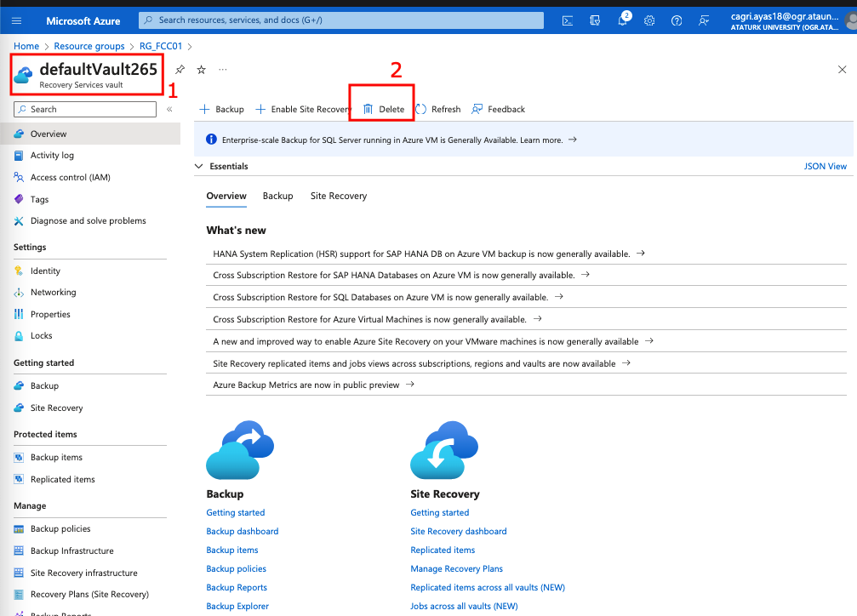857x616 pixels.
Task: Click the Refresh button
Action: pos(437,109)
